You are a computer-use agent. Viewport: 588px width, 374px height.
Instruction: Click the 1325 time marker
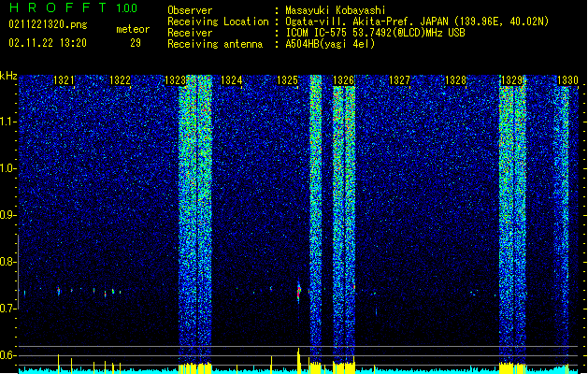coord(287,79)
